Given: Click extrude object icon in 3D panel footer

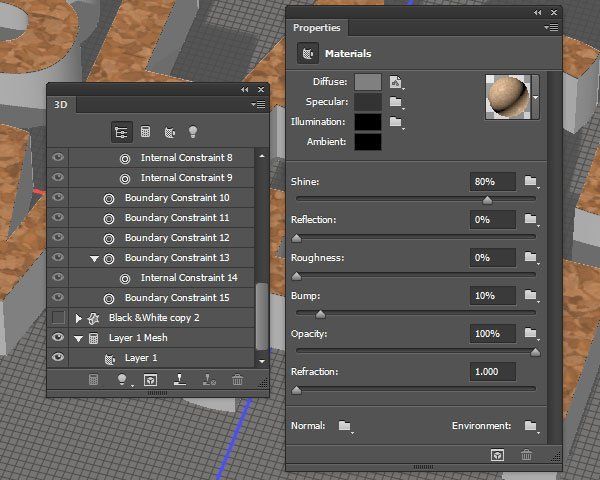Looking at the screenshot, I should (180, 379).
